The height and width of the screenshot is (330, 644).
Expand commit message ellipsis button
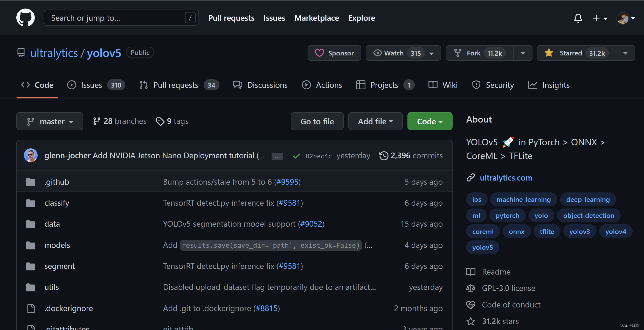[277, 156]
